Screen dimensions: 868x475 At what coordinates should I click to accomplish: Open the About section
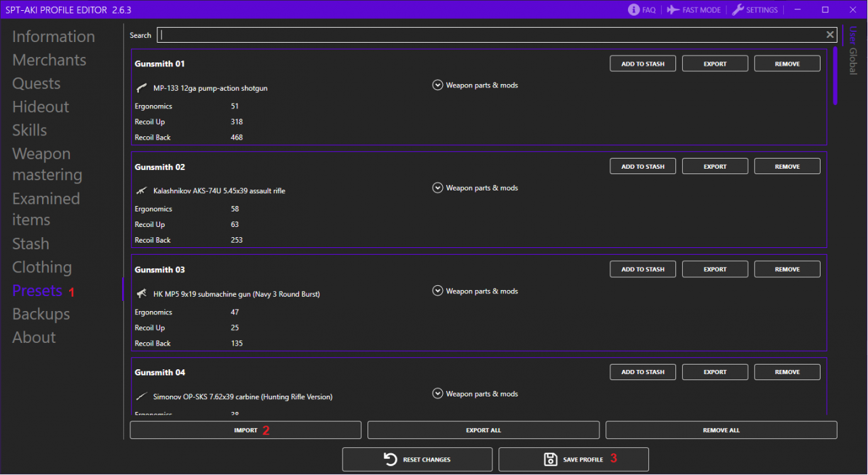pyautogui.click(x=34, y=337)
